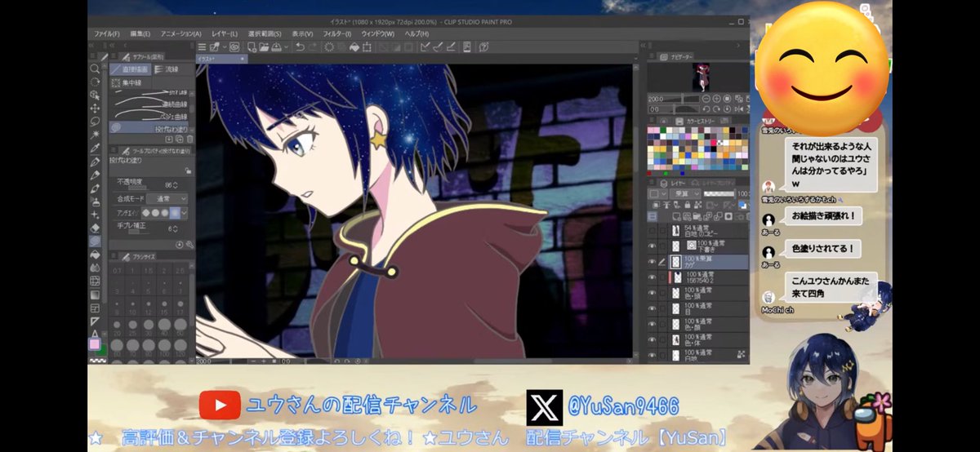980x452 pixels.
Task: Select brush size 20 preset
Action: tap(116, 326)
